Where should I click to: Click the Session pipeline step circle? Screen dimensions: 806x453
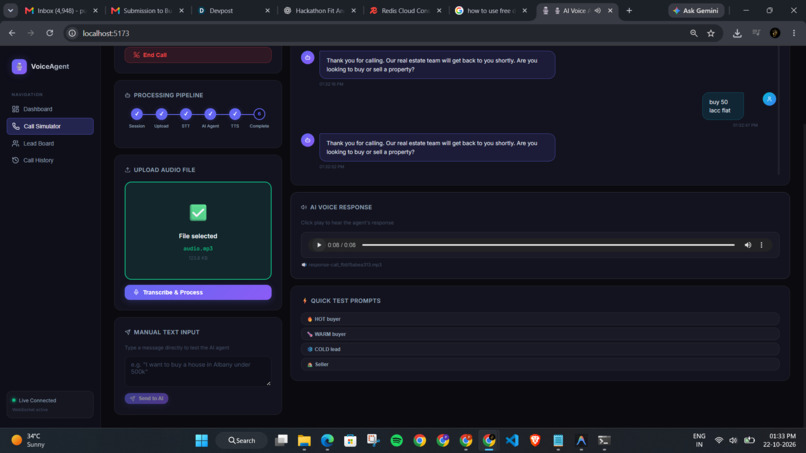137,114
